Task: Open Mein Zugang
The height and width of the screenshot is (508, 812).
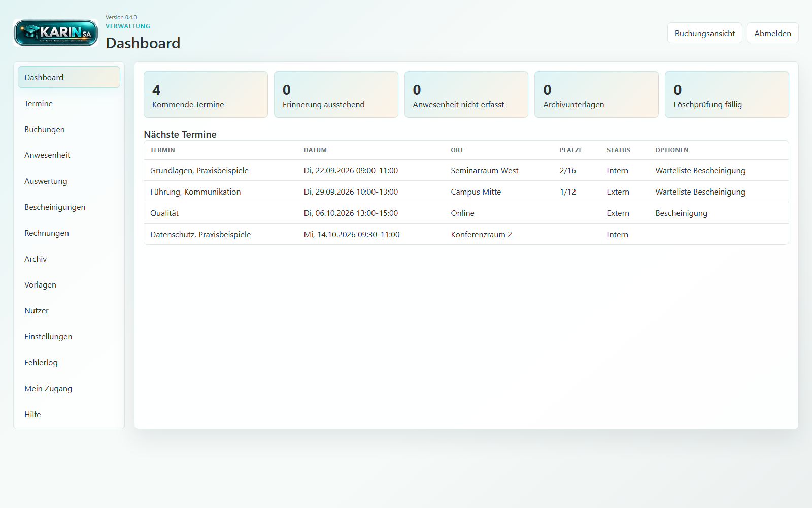Action: [x=69, y=388]
